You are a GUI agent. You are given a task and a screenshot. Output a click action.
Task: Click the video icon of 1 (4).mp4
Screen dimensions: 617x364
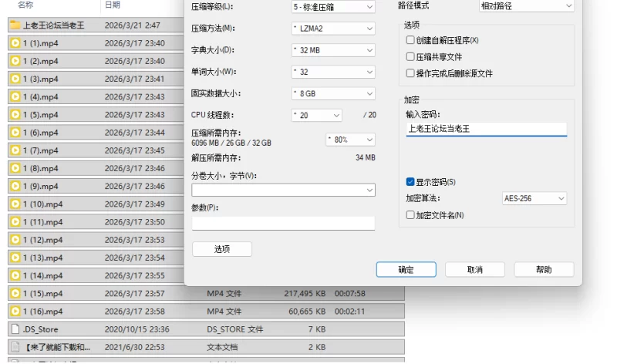pos(15,97)
